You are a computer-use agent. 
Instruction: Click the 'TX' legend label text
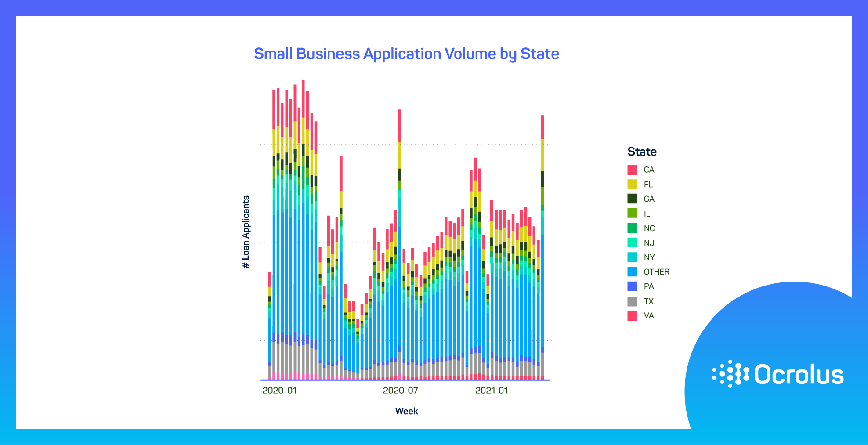(649, 301)
